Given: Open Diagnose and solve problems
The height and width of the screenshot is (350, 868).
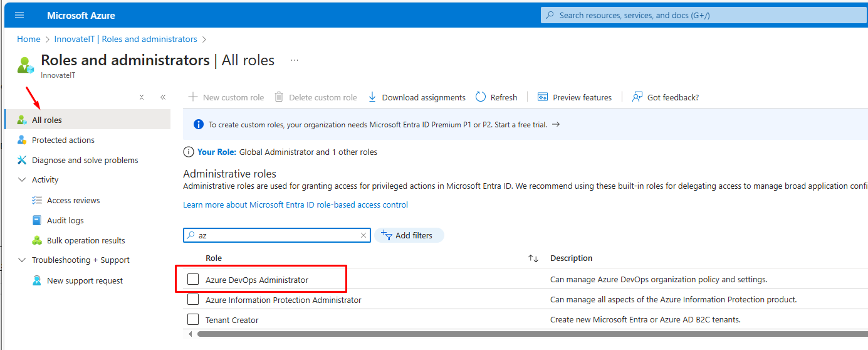Looking at the screenshot, I should point(85,160).
